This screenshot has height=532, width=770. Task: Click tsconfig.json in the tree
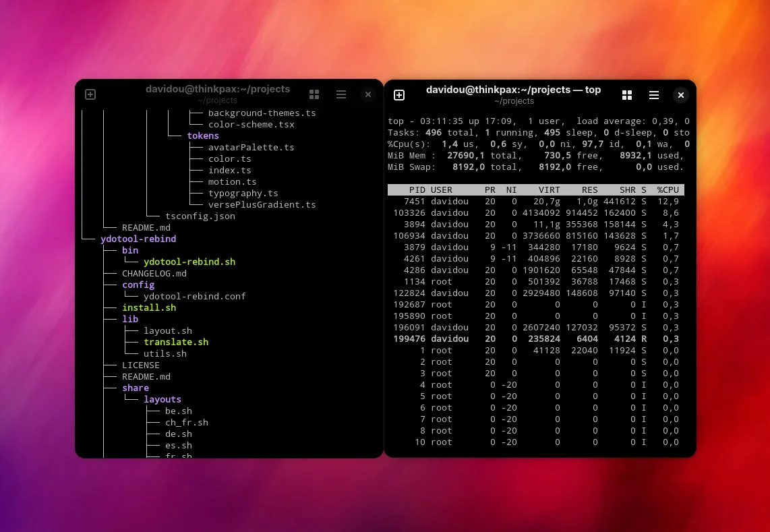(x=200, y=216)
